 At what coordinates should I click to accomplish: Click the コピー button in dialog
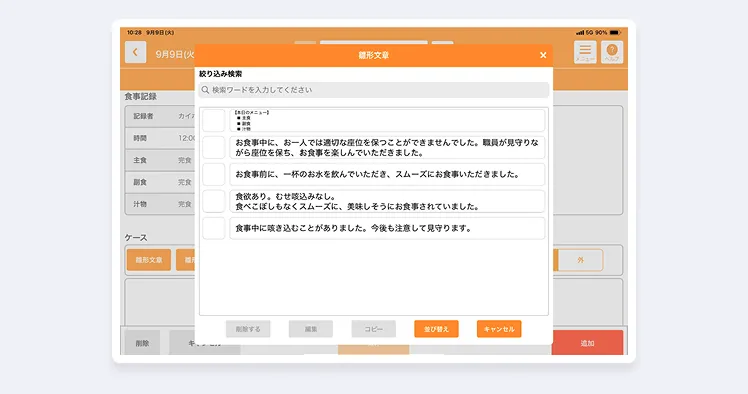coord(374,329)
